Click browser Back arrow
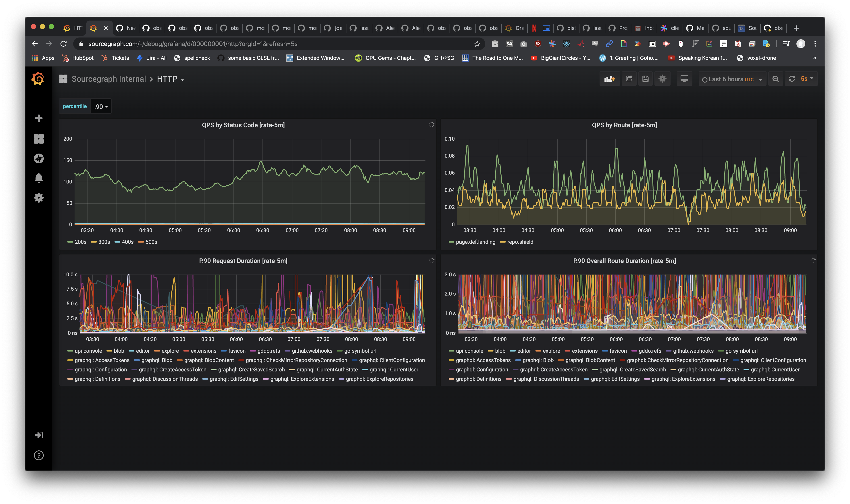The image size is (850, 504). click(35, 44)
